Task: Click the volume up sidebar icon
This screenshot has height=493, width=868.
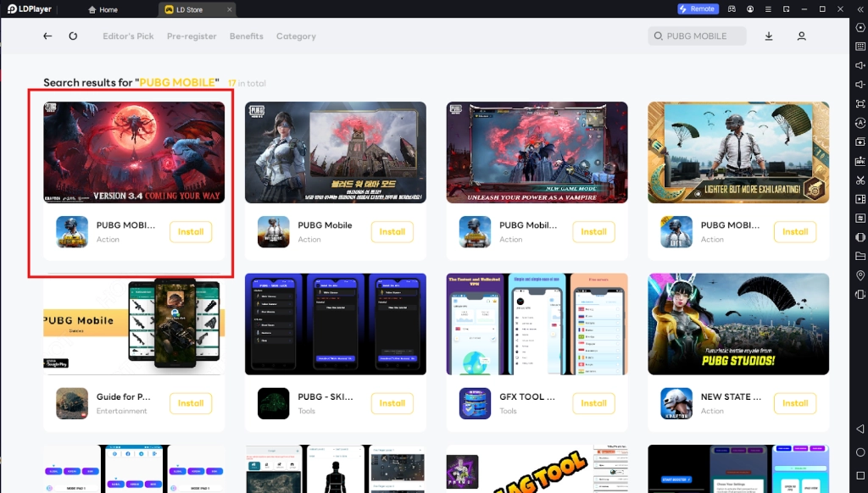Action: pyautogui.click(x=860, y=65)
